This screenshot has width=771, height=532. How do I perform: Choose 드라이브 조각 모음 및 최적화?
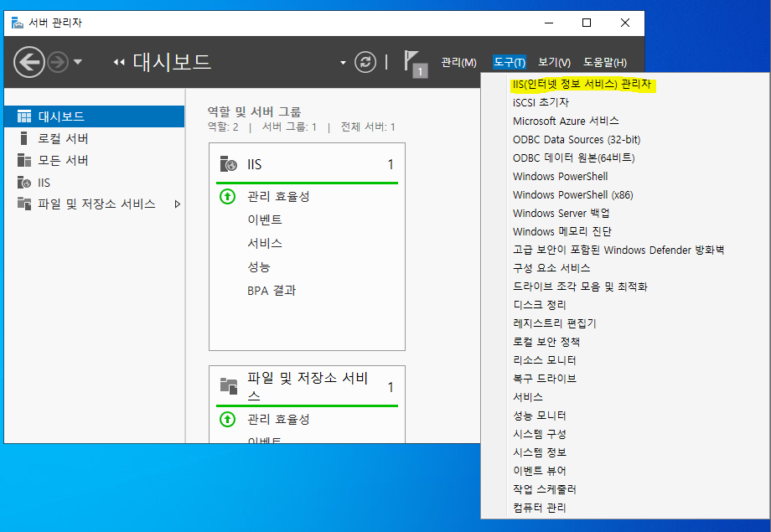click(580, 287)
